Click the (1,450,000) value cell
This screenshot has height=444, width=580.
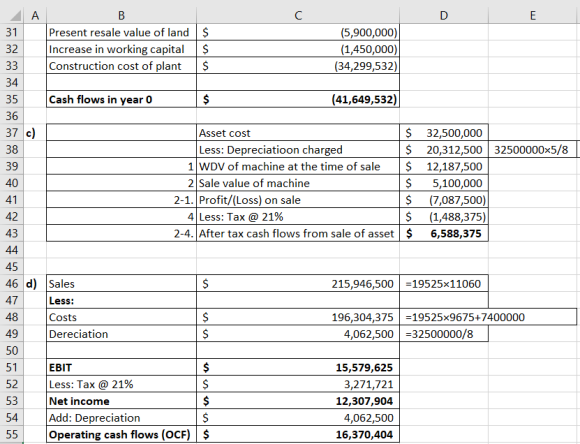298,49
